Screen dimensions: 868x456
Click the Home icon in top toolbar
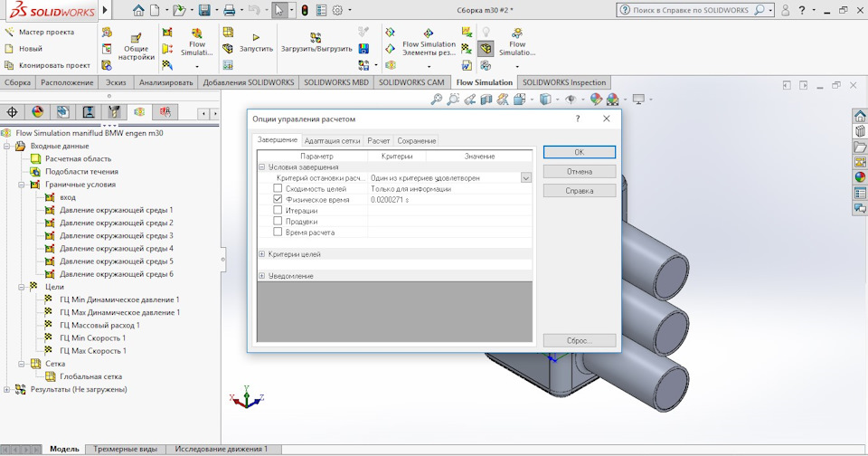coord(138,10)
